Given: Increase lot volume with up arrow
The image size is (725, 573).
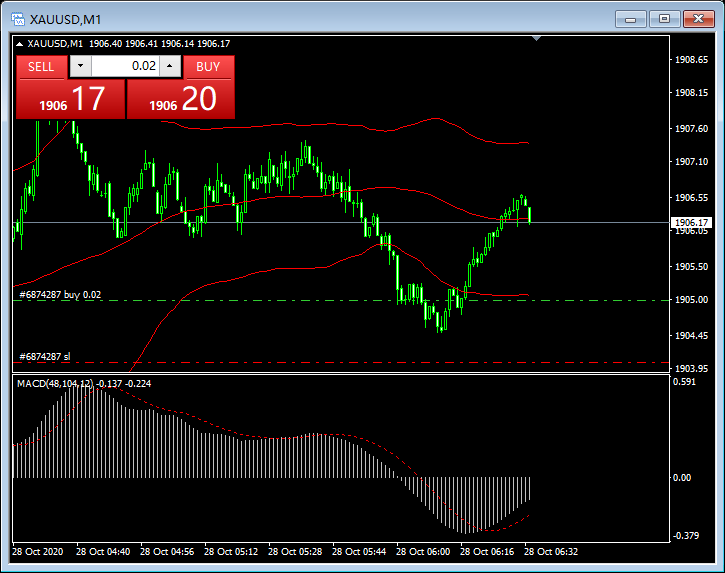Looking at the screenshot, I should pos(170,66).
